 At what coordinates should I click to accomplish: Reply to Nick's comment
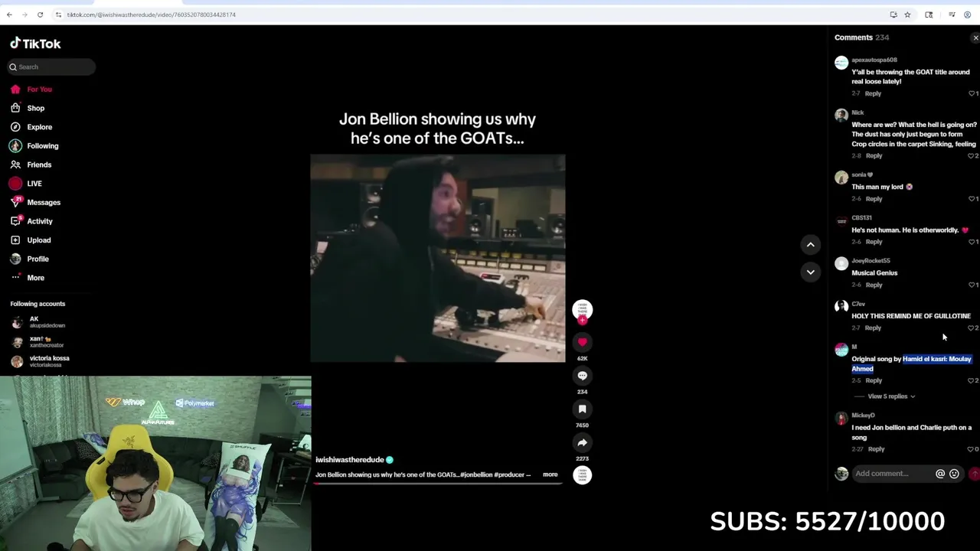(x=874, y=156)
